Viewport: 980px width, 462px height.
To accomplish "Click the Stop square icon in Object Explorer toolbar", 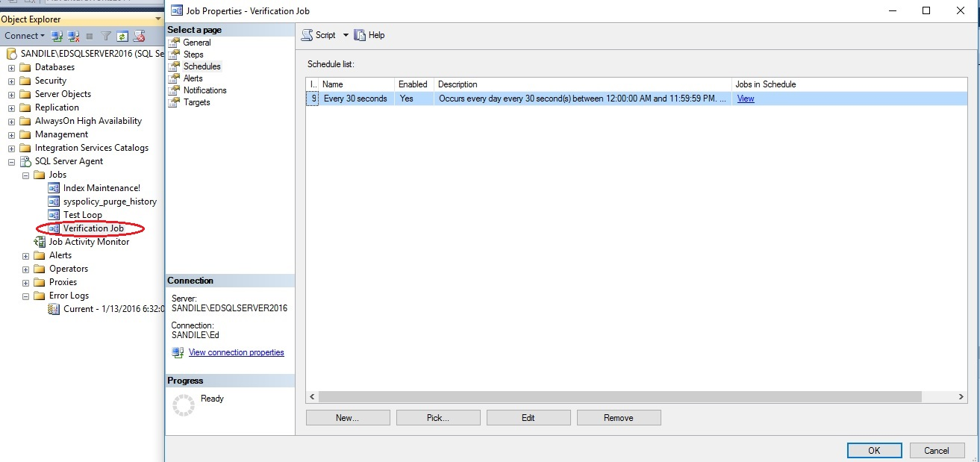I will tap(90, 36).
